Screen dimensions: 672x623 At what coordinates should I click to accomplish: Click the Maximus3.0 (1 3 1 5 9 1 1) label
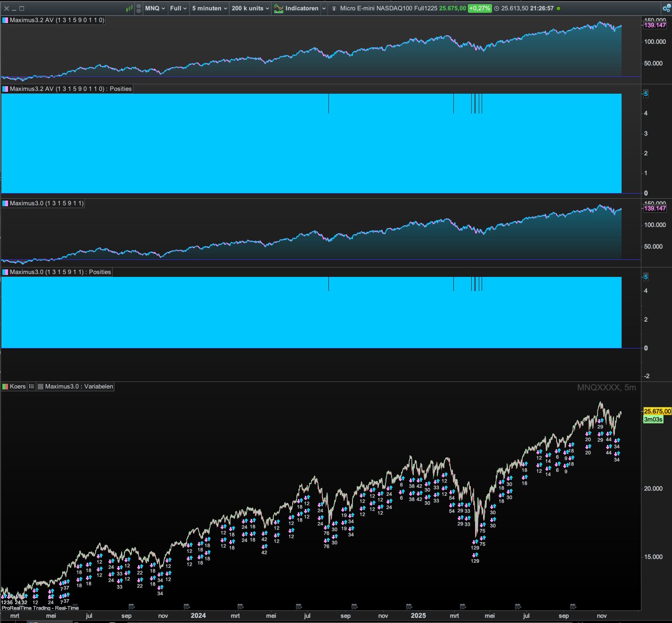(47, 203)
